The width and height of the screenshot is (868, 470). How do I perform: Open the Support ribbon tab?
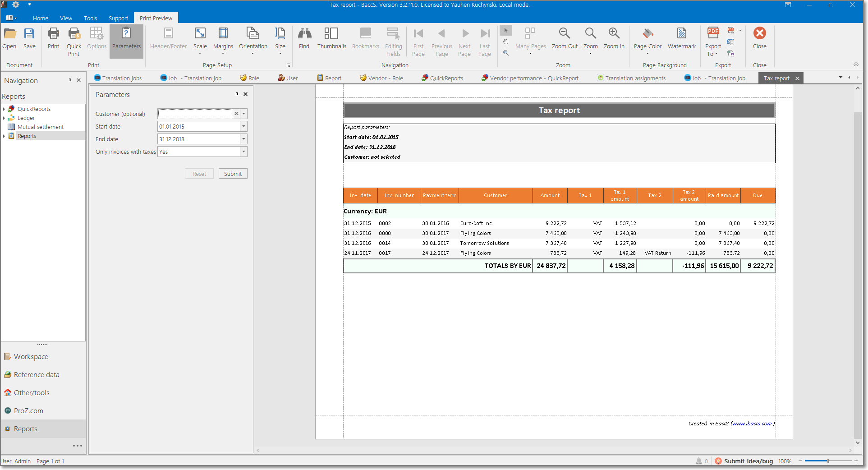[118, 18]
